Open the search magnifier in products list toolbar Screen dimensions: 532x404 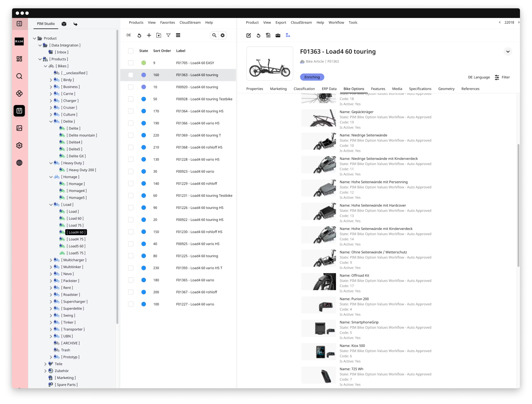(214, 35)
